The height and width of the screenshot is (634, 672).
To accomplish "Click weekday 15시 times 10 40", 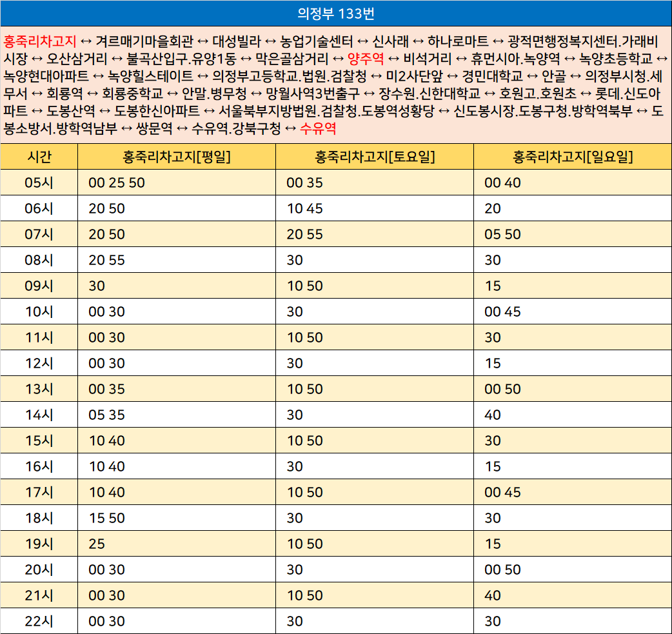I will [x=106, y=441].
